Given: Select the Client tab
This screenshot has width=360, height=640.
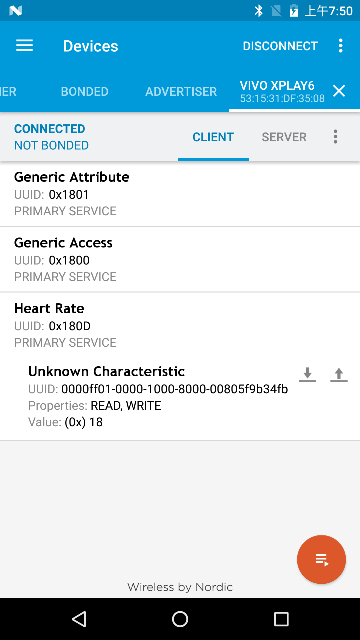Looking at the screenshot, I should [x=213, y=137].
